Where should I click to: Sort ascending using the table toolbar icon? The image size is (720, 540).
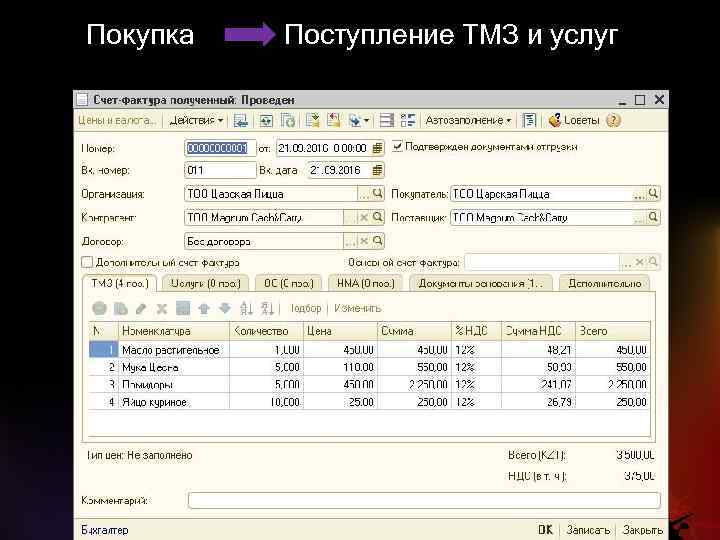(246, 308)
